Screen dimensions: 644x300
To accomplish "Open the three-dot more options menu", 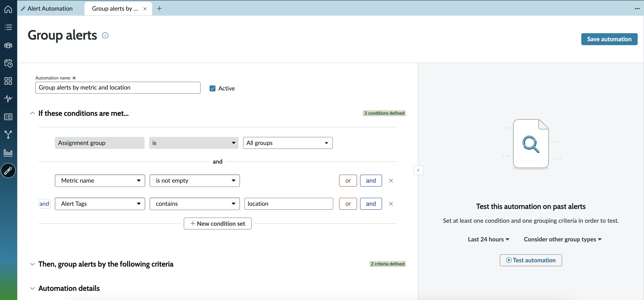I will (637, 9).
